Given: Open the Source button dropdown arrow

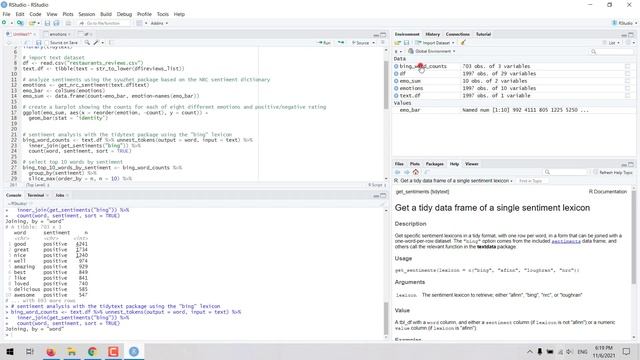Looking at the screenshot, I should point(373,43).
